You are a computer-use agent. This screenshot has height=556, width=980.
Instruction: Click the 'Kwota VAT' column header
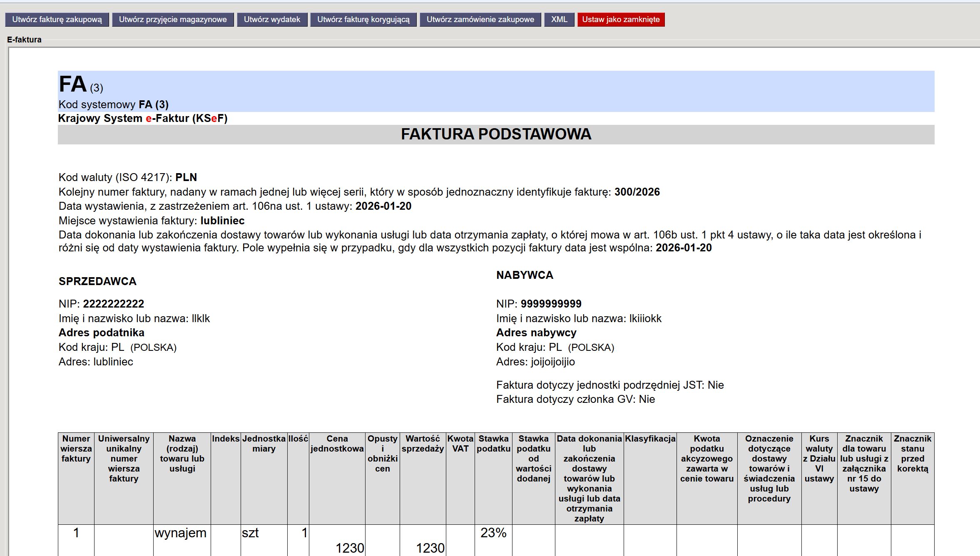(x=460, y=444)
